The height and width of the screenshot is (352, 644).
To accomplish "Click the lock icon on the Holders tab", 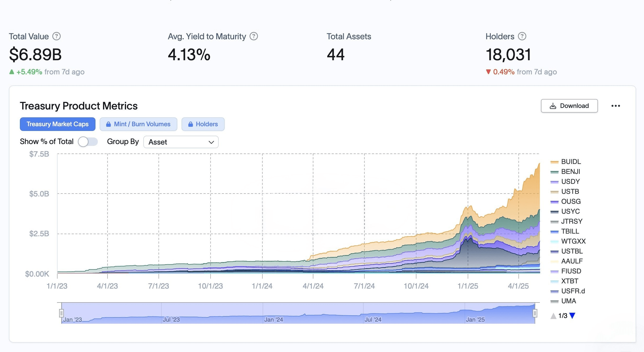I will 190,124.
